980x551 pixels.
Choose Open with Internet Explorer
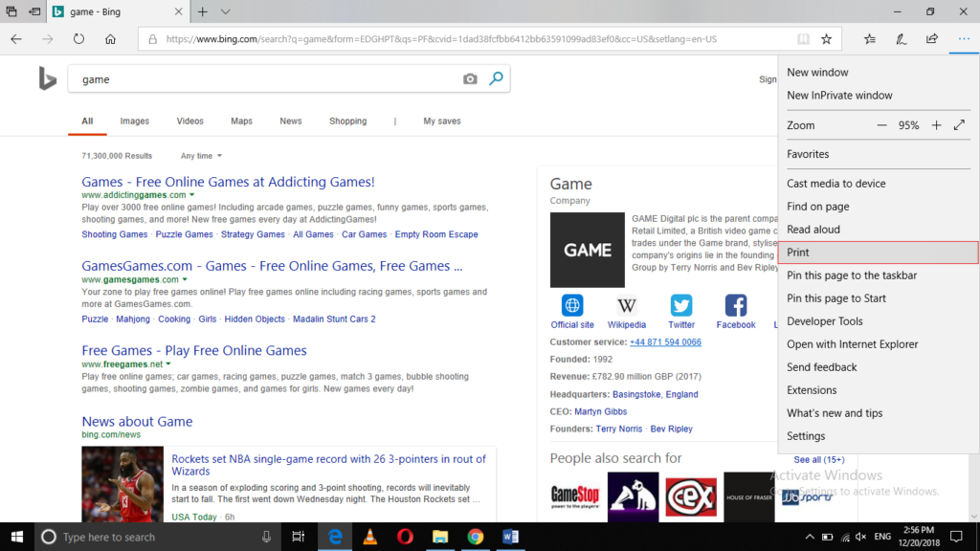click(x=879, y=344)
